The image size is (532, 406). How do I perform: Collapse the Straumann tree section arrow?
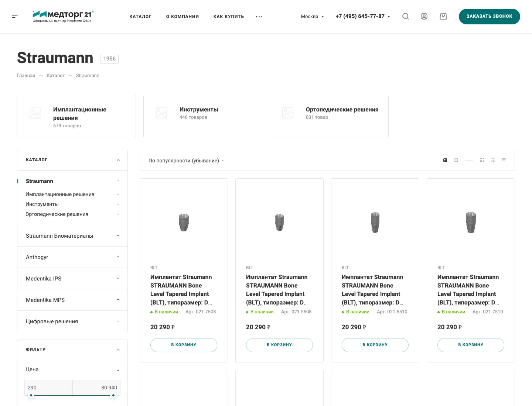118,181
